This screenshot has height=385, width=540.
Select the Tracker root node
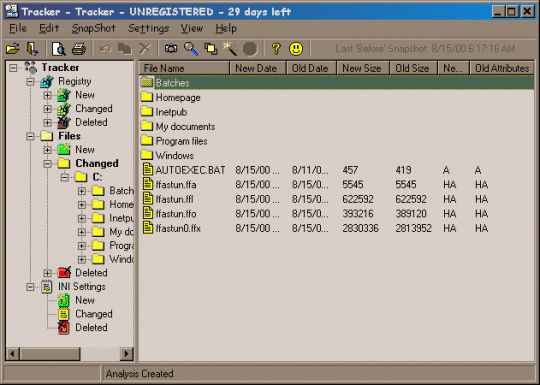pos(60,67)
